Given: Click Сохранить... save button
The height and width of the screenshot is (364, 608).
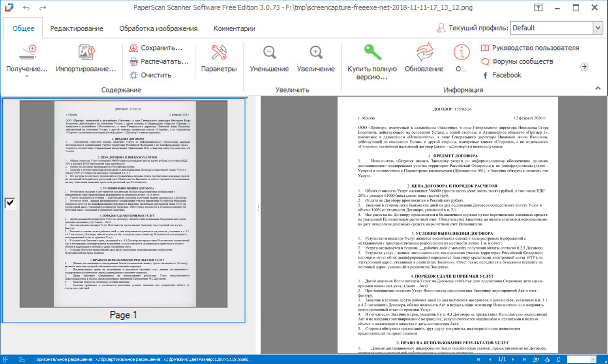Looking at the screenshot, I should tap(156, 48).
